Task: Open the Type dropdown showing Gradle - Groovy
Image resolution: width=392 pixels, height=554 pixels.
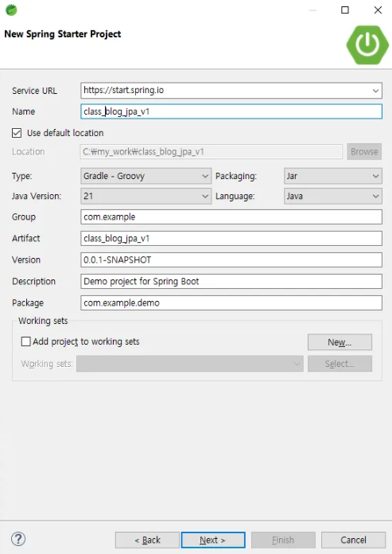Action: (x=146, y=176)
